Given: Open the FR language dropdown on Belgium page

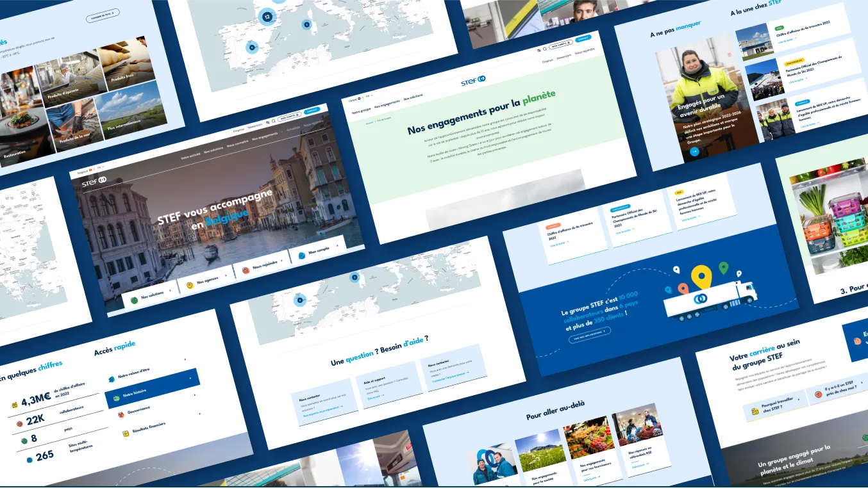Looking at the screenshot, I should tap(100, 168).
